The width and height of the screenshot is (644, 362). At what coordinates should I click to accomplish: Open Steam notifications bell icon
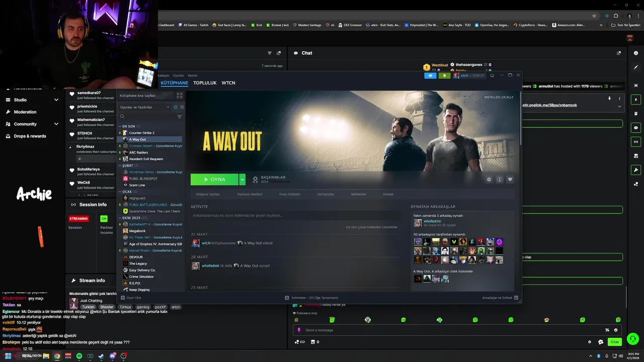[444, 75]
